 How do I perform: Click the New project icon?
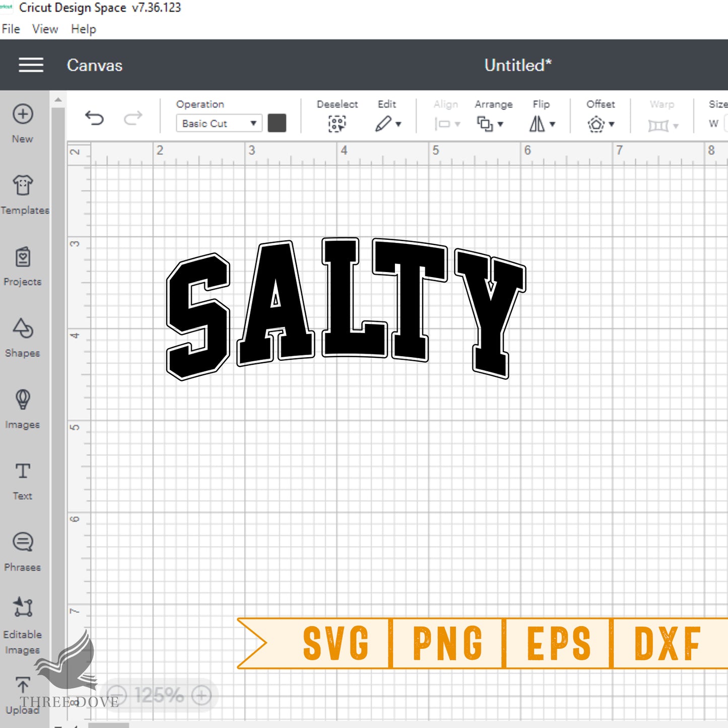point(23,114)
